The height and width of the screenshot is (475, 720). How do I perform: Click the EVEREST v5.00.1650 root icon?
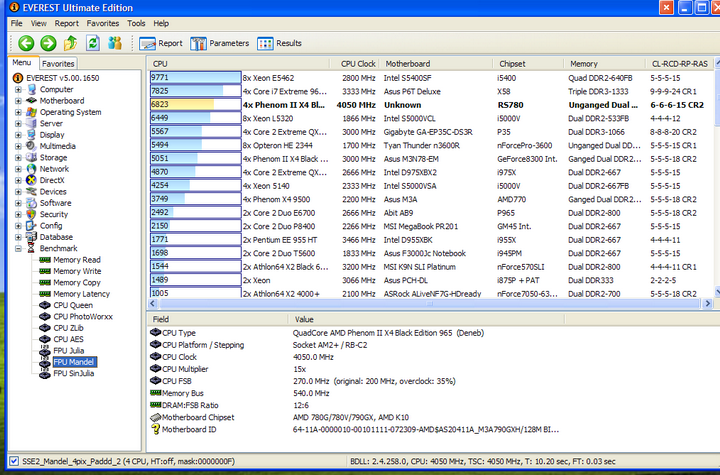[18, 78]
